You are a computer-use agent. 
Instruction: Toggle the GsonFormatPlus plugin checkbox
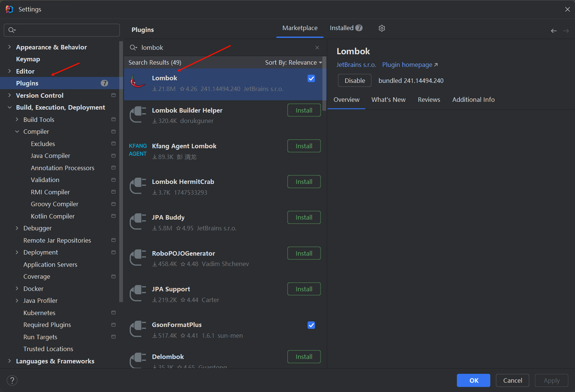[x=311, y=325]
